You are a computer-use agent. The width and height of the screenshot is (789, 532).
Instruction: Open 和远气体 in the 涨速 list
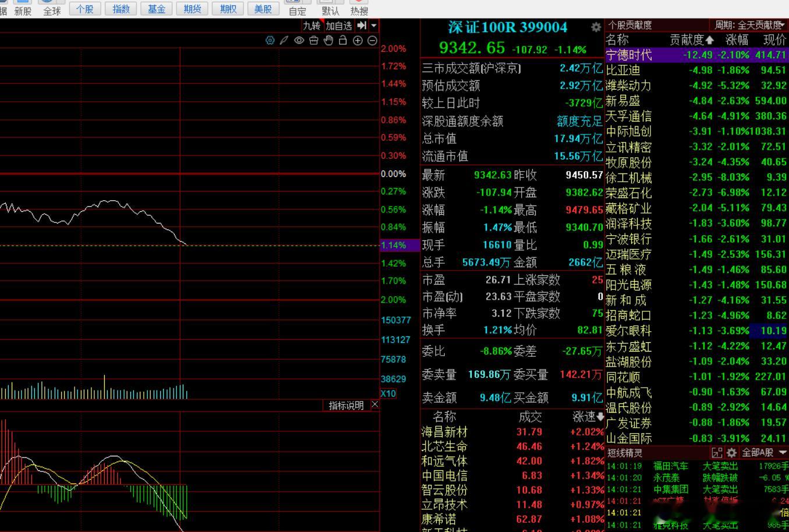(x=513, y=461)
